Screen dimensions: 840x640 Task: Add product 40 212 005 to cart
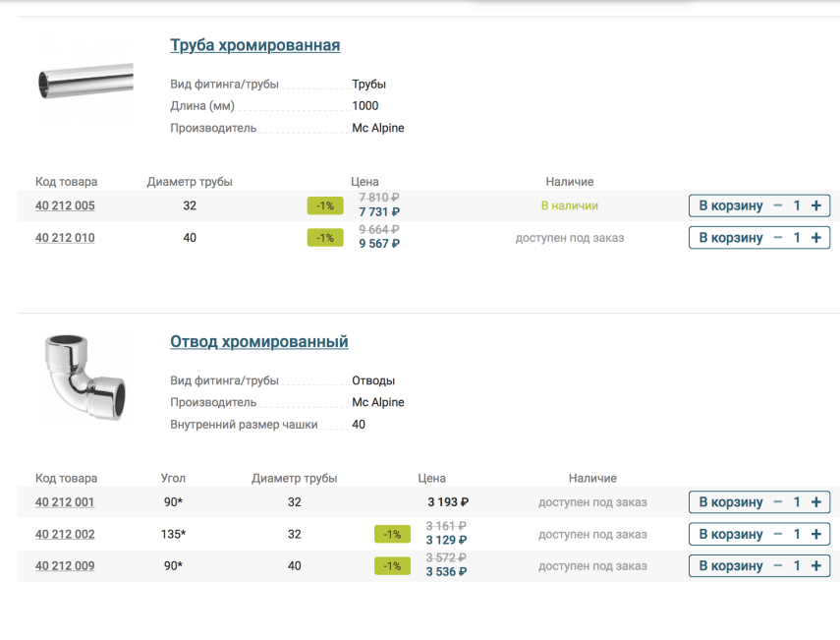point(730,206)
